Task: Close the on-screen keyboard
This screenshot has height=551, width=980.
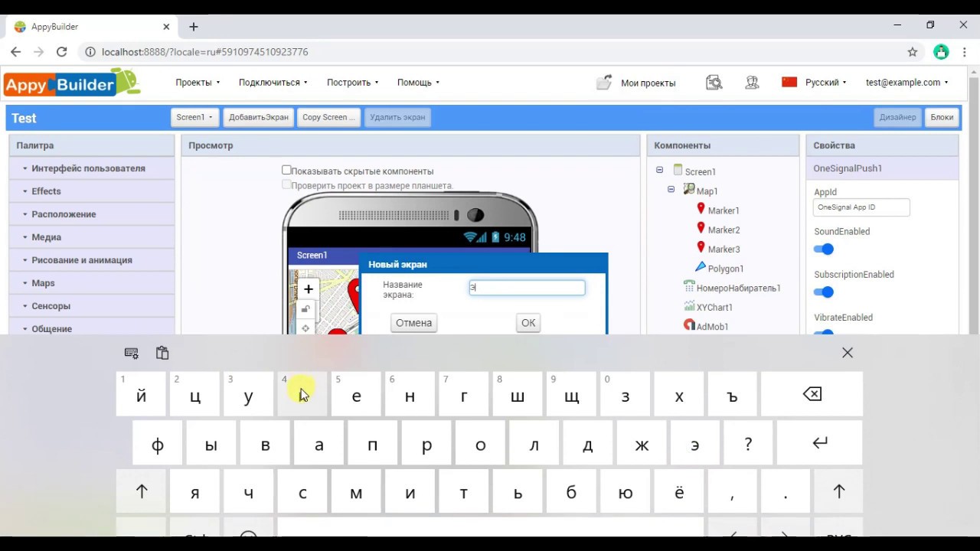Action: click(x=848, y=353)
